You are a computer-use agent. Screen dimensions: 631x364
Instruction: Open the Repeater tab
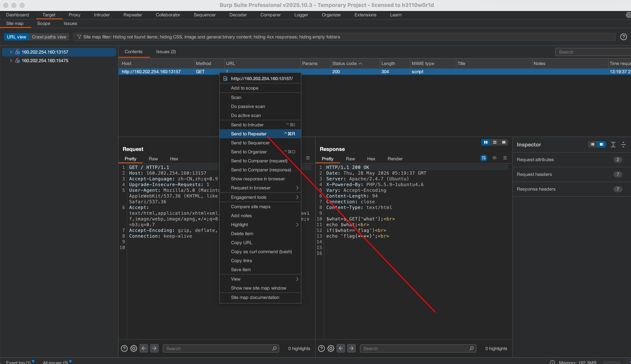pos(133,15)
